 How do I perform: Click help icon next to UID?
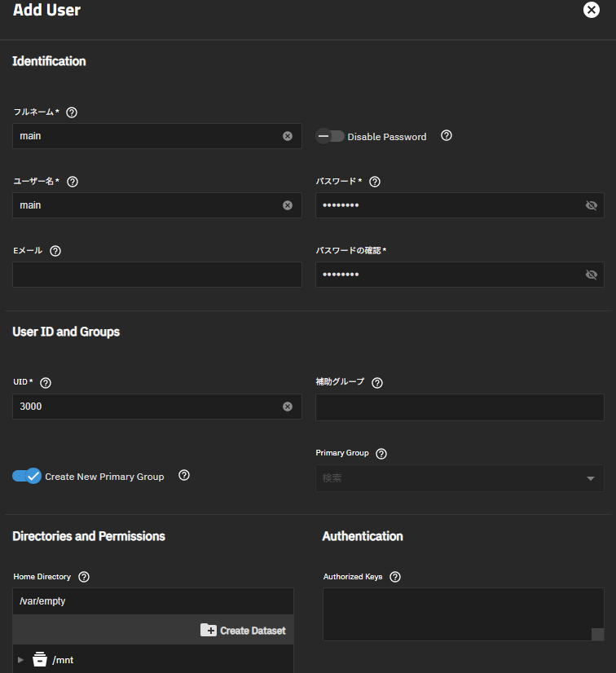click(46, 383)
